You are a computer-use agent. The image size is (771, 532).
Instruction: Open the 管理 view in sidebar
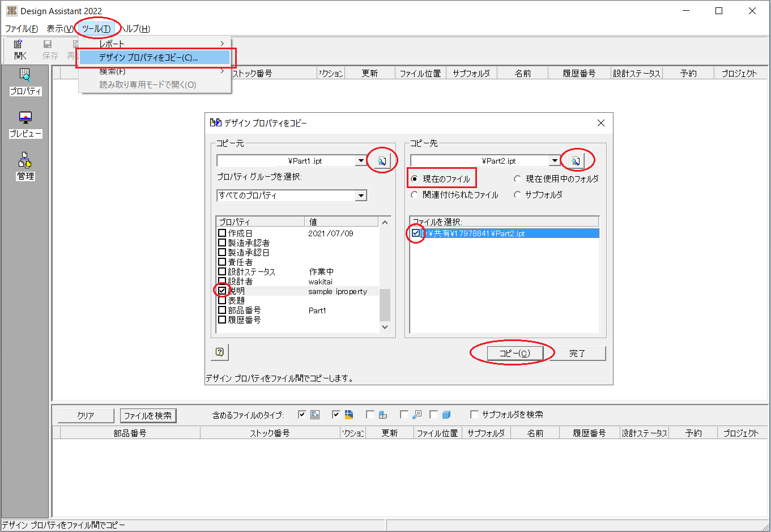(25, 167)
